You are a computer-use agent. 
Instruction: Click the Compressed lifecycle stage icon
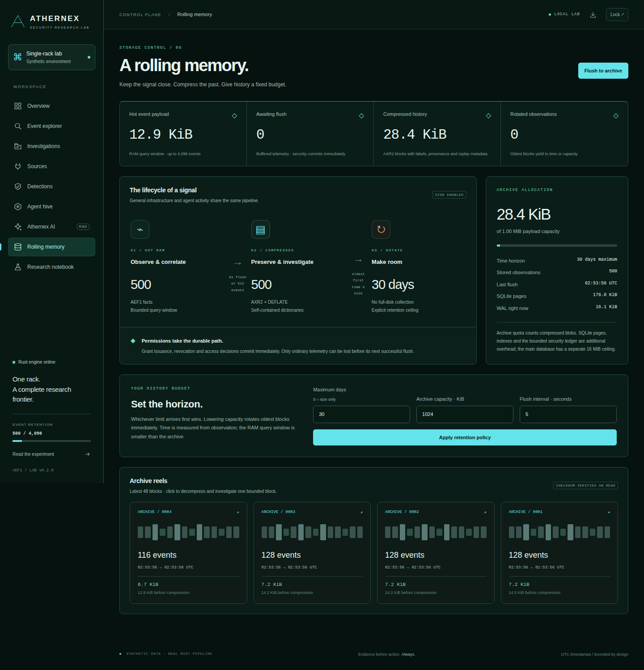click(261, 229)
